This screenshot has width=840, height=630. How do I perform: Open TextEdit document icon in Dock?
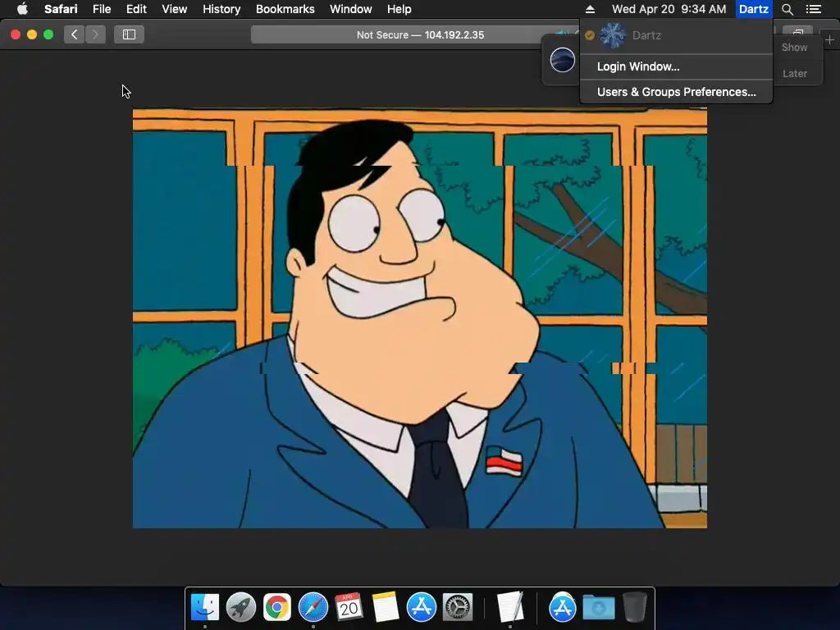coord(509,607)
